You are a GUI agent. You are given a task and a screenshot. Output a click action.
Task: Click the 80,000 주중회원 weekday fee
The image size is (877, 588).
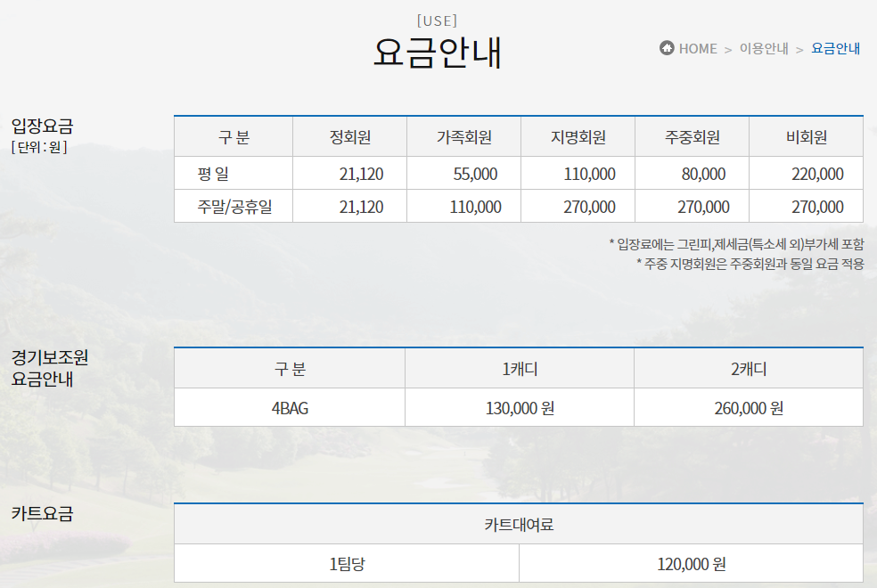(x=703, y=174)
